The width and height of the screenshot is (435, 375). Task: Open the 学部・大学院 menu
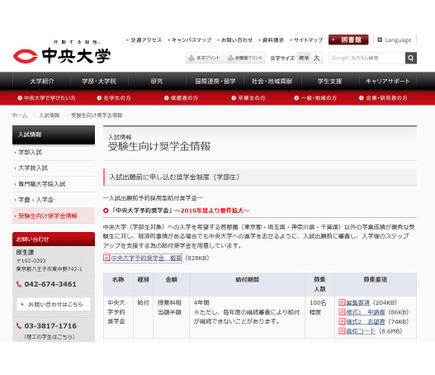point(99,81)
